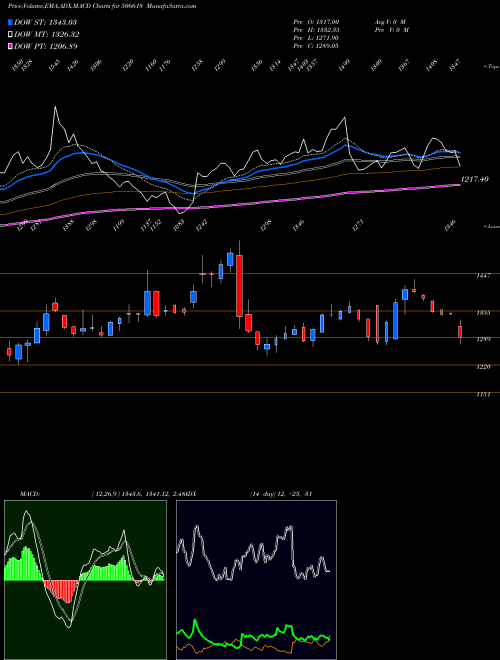Click the 1083 low label

click(181, 228)
